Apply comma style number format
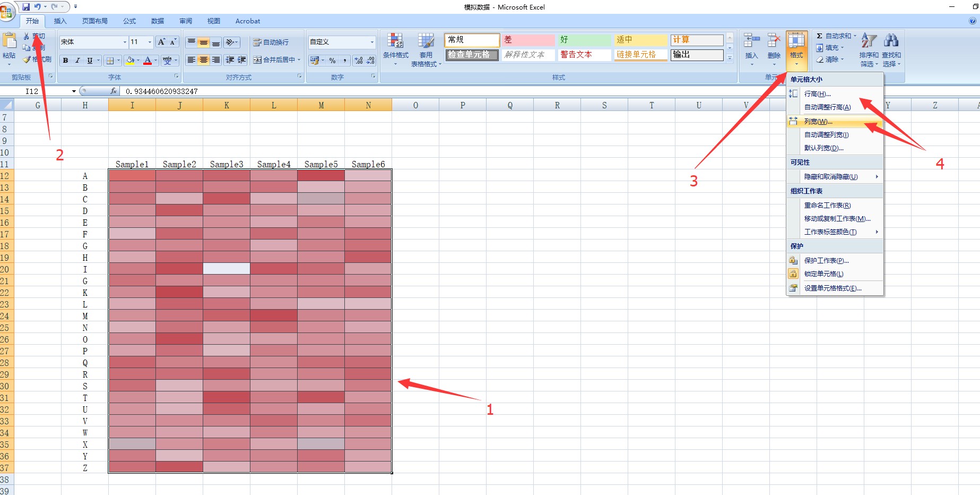The image size is (980, 495). point(345,60)
